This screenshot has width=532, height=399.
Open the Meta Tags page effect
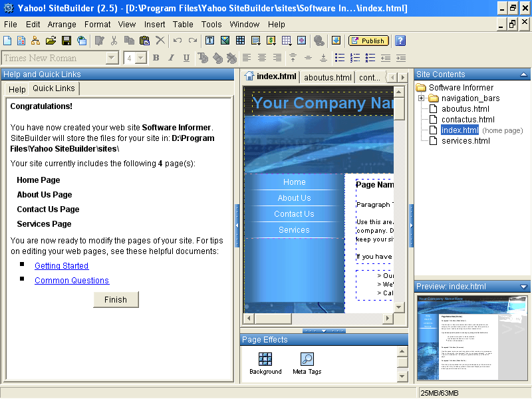click(x=307, y=363)
